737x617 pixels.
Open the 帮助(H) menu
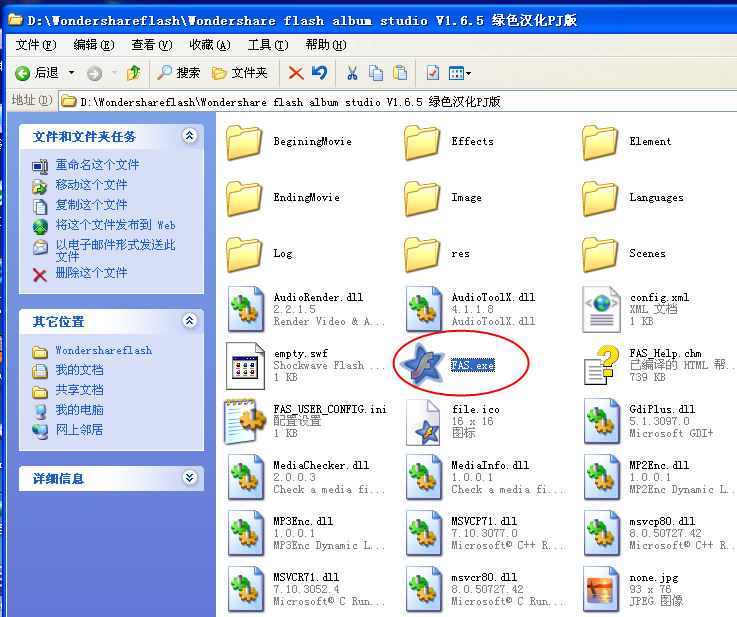pyautogui.click(x=326, y=45)
